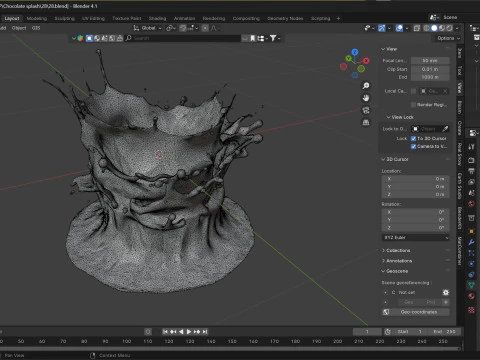Open the World properties red globe tab
This screenshot has height=360, width=480.
471,204
